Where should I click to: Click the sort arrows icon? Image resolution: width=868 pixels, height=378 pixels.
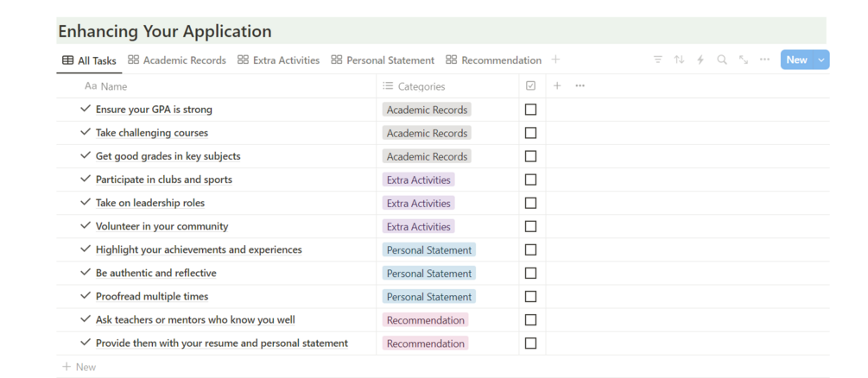point(679,60)
